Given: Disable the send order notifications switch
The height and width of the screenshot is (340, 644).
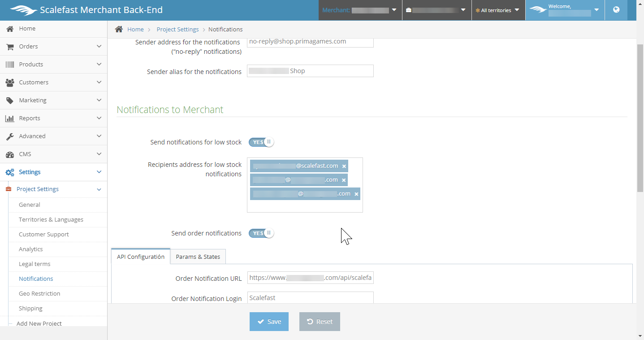Looking at the screenshot, I should click(x=261, y=233).
